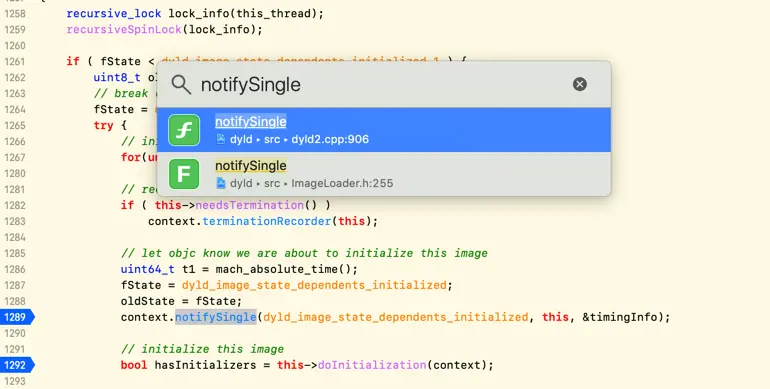
Task: Click the green F icon for ImageLoader.h result
Action: tap(184, 174)
